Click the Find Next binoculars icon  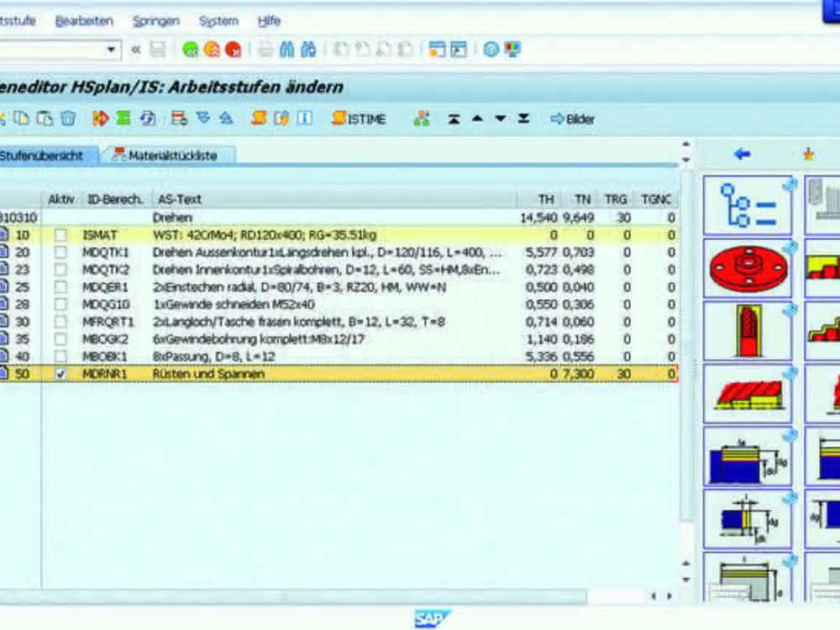[x=308, y=50]
